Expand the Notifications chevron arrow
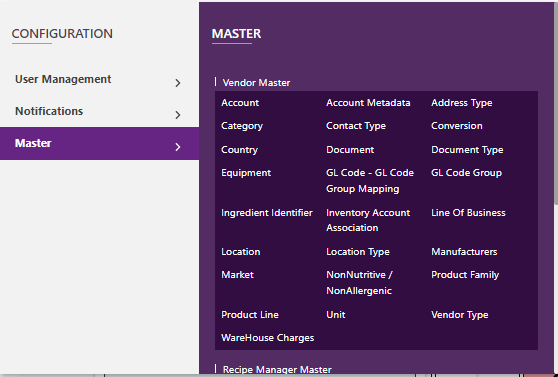Viewport: 558px width, 377px height. pyautogui.click(x=178, y=115)
